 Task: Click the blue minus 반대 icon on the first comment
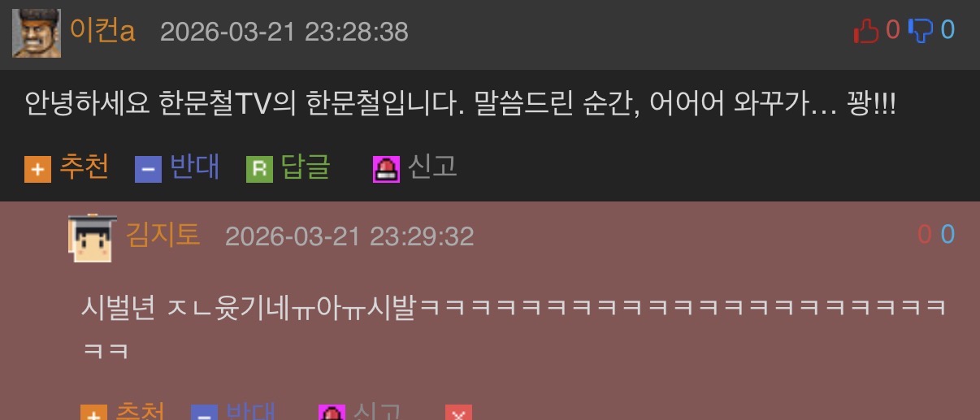[x=148, y=169]
